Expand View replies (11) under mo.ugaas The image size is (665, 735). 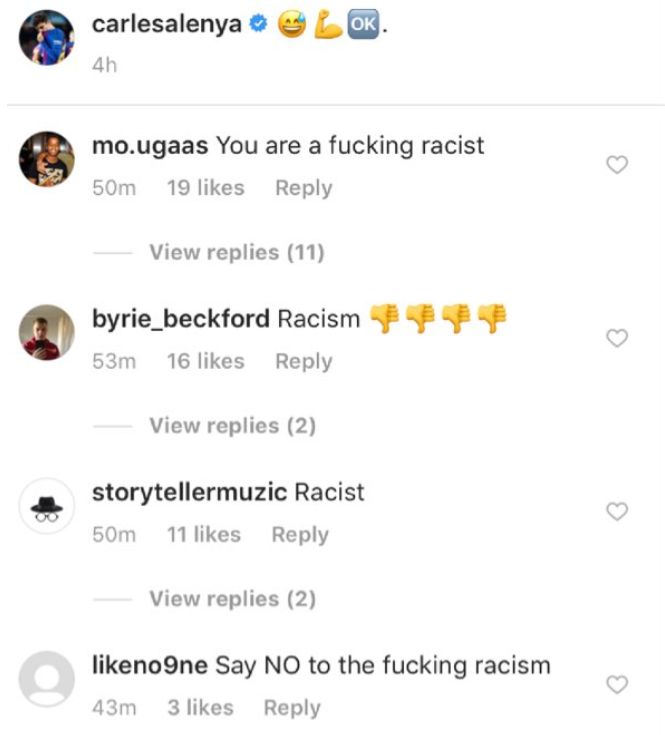[x=237, y=252]
